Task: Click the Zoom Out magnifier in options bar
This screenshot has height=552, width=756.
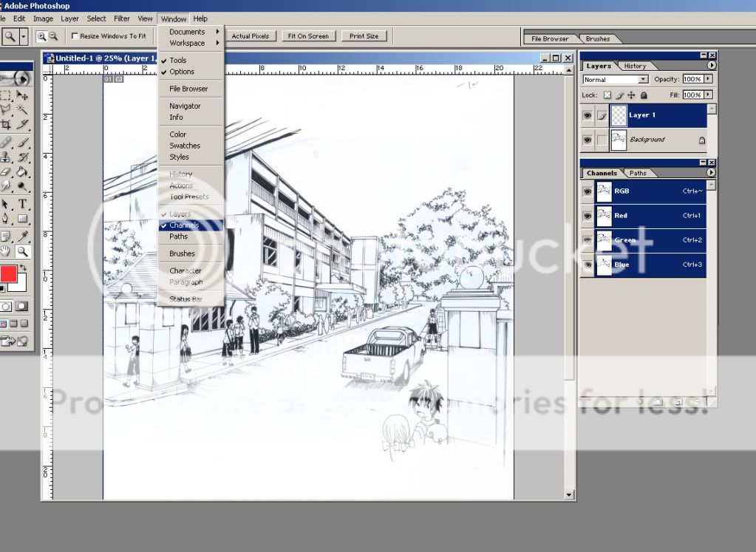Action: tap(53, 36)
